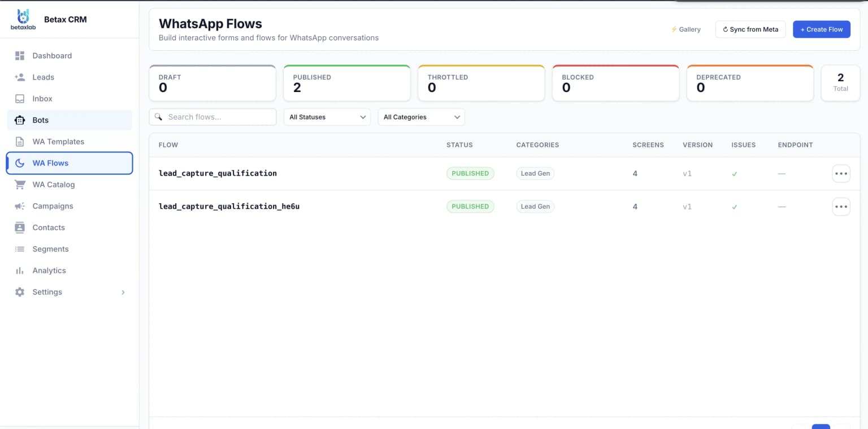868x429 pixels.
Task: Click the STATUS column header
Action: point(459,145)
